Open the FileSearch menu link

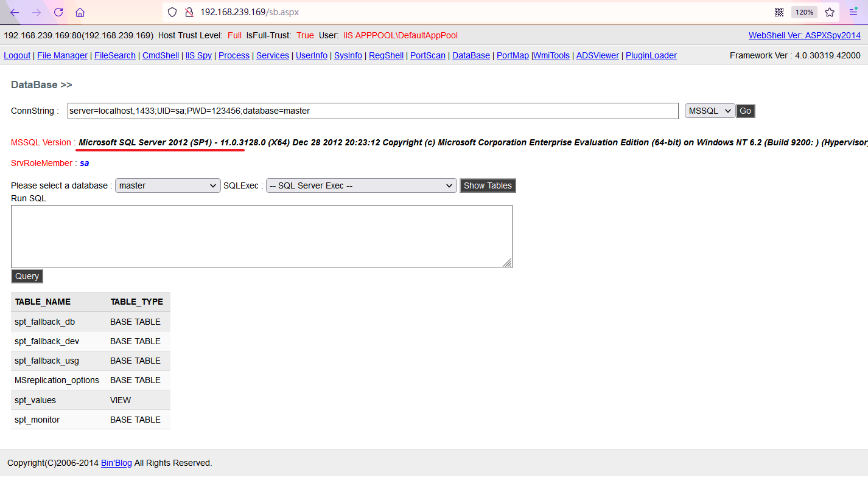pyautogui.click(x=115, y=55)
